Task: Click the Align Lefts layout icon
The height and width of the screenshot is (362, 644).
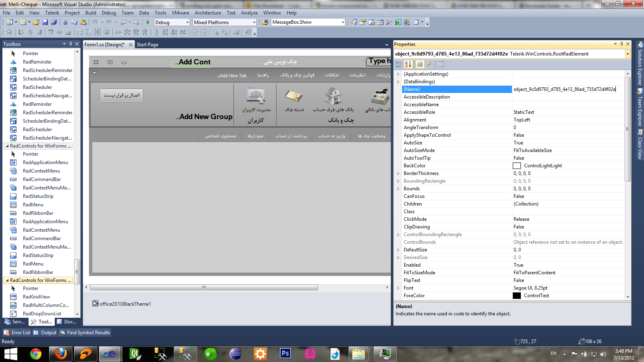Action: pos(21,32)
